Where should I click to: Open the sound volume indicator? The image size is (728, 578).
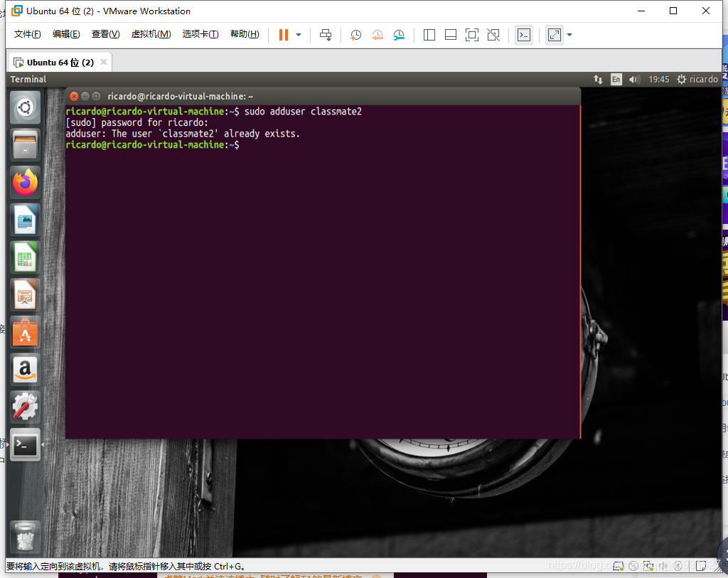click(x=634, y=80)
